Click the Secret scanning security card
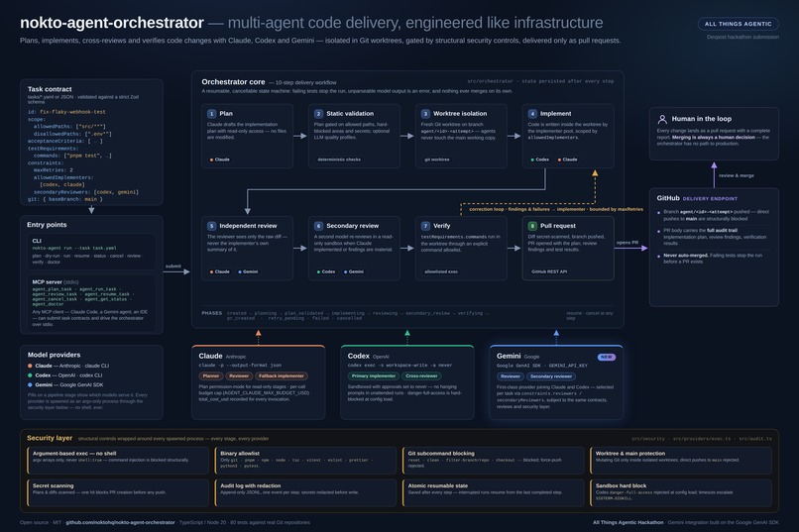This screenshot has width=799, height=532. click(x=118, y=492)
